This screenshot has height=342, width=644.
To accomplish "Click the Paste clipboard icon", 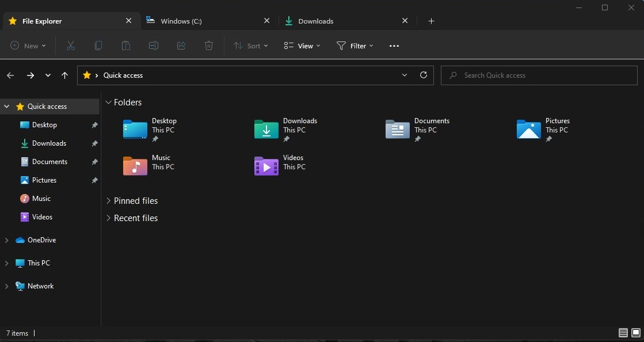I will click(x=126, y=45).
